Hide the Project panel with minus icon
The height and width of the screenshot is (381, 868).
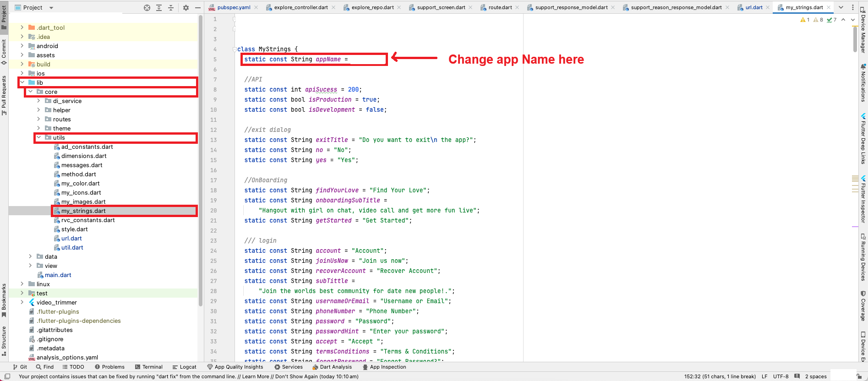point(198,8)
